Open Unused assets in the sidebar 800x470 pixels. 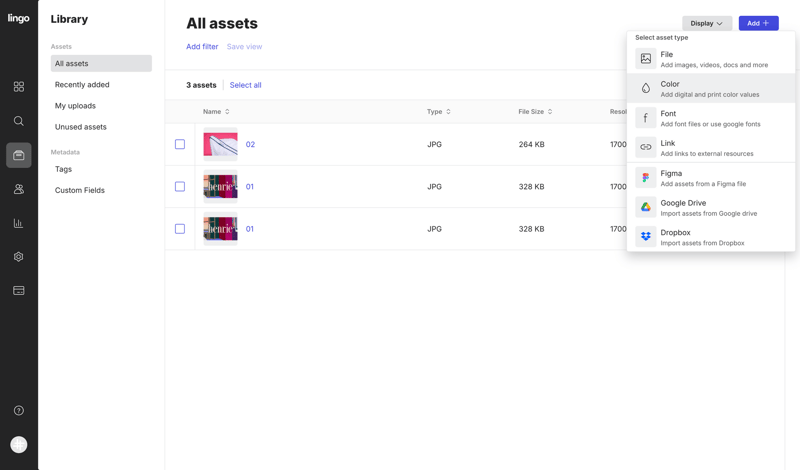point(81,127)
